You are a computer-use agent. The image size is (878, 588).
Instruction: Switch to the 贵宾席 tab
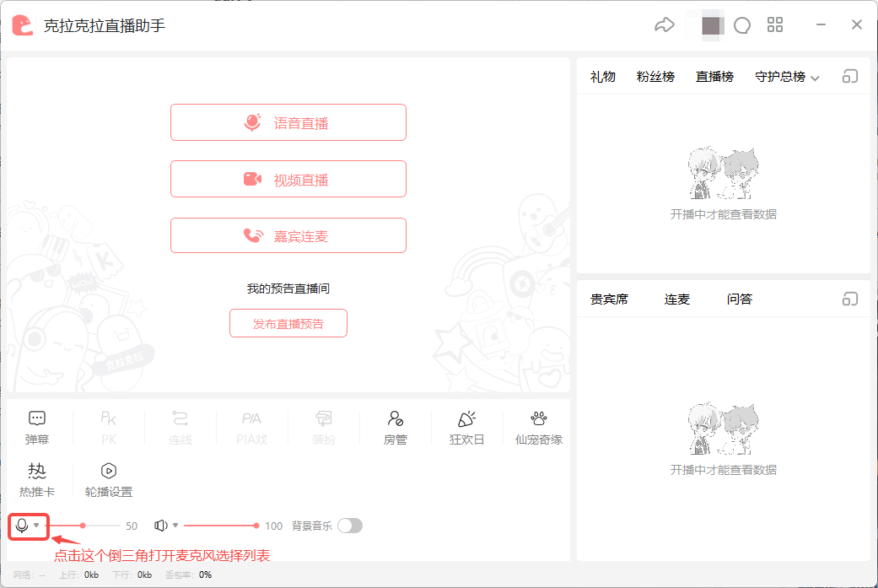coord(609,299)
